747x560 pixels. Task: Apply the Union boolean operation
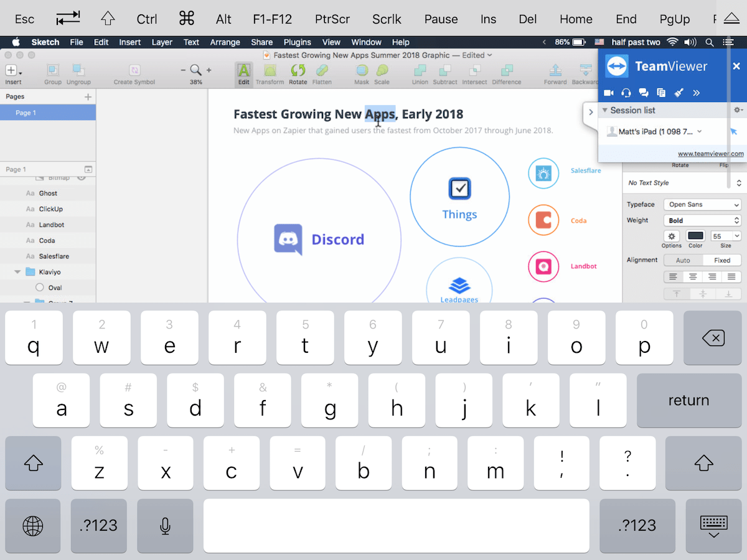pyautogui.click(x=420, y=73)
